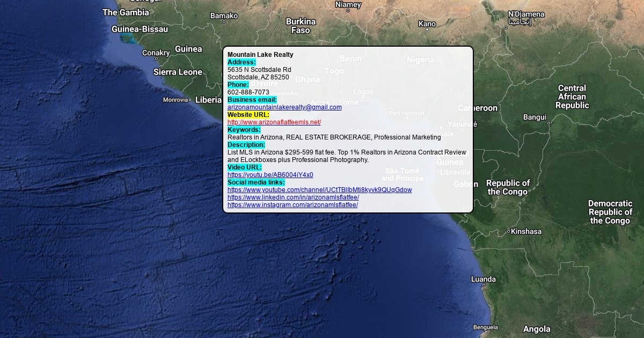The width and height of the screenshot is (644, 338).
Task: Open the arizonamountainlakerealty@gmail.com email link
Action: pyautogui.click(x=284, y=107)
